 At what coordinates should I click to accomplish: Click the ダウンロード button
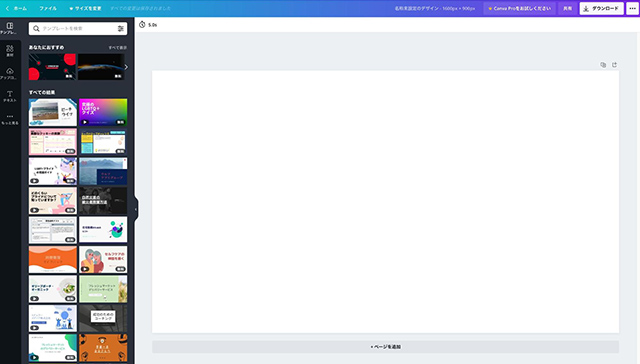pyautogui.click(x=602, y=8)
